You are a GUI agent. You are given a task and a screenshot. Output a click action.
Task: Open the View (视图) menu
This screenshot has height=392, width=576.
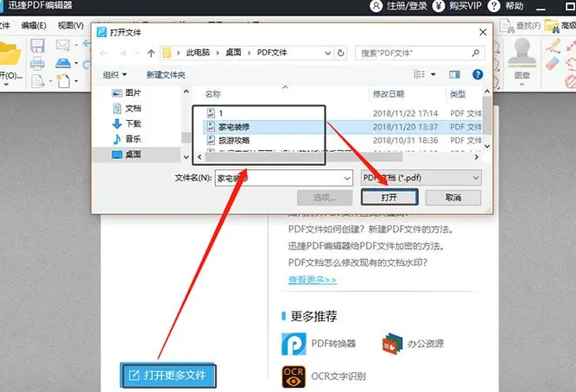pos(71,25)
